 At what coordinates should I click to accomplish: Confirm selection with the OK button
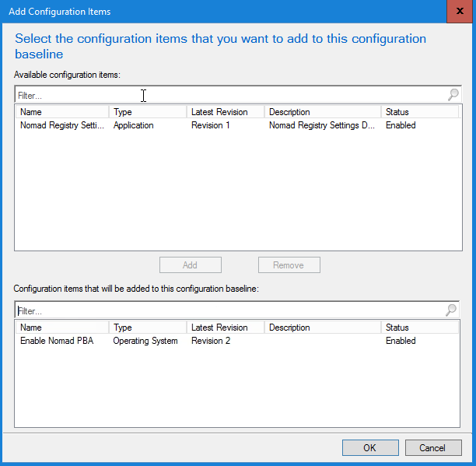(370, 447)
